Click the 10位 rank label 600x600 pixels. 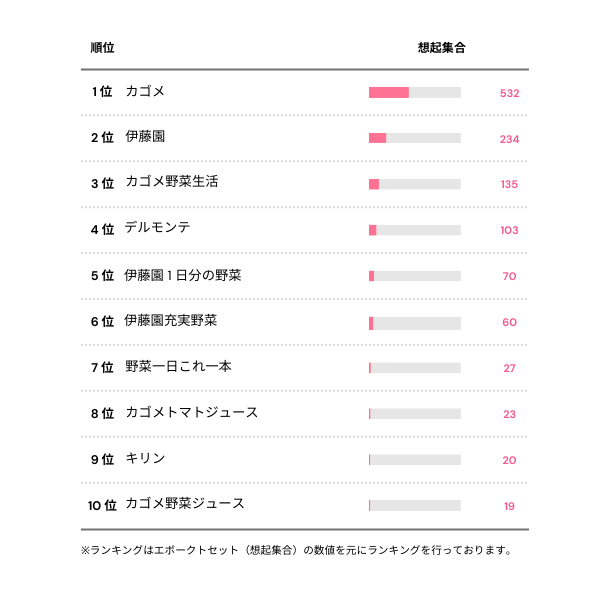coord(102,505)
